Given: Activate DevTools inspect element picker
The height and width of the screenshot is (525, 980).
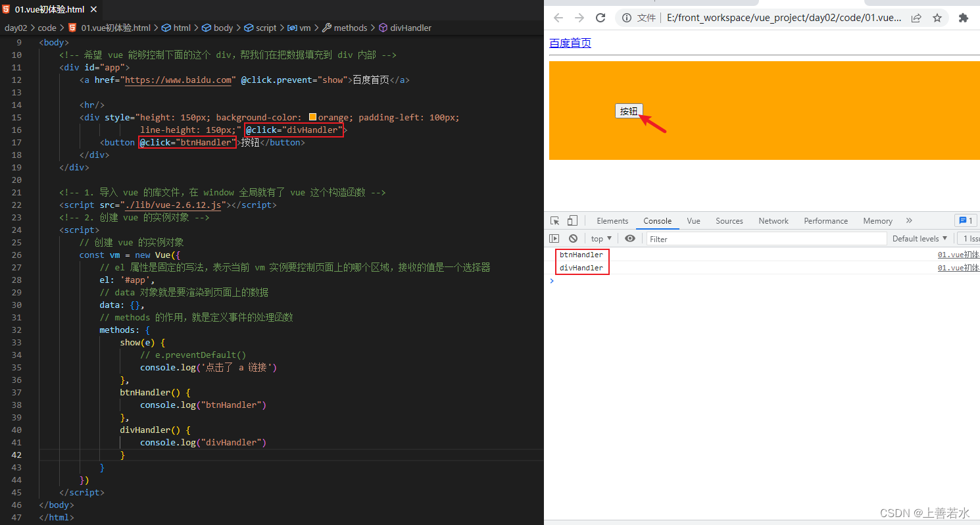Looking at the screenshot, I should (555, 220).
